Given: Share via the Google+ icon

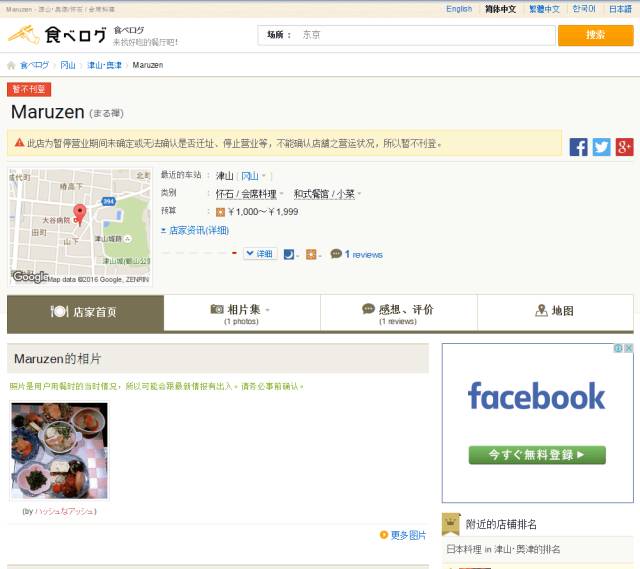Looking at the screenshot, I should tap(624, 147).
